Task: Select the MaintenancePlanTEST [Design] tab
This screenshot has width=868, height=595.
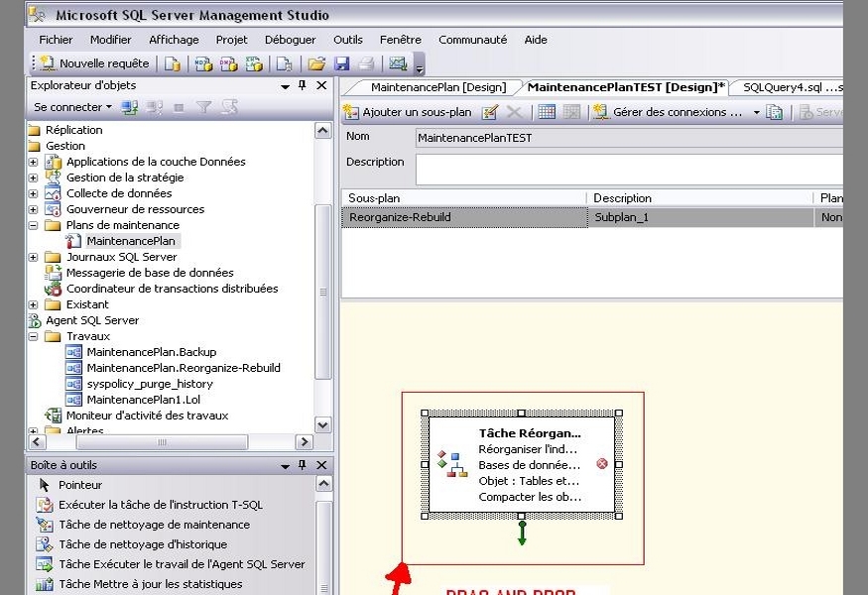Action: [626, 87]
